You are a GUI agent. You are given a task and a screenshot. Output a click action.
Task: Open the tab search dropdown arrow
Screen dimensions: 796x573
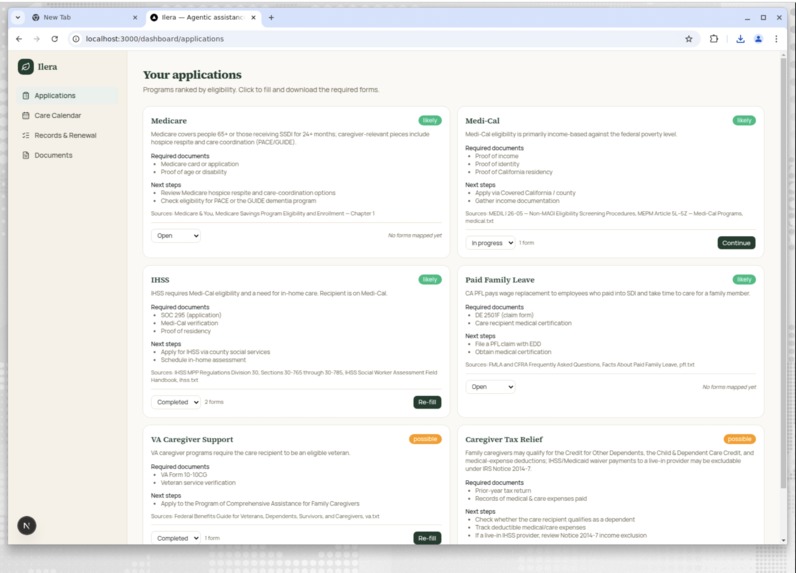[x=18, y=17]
